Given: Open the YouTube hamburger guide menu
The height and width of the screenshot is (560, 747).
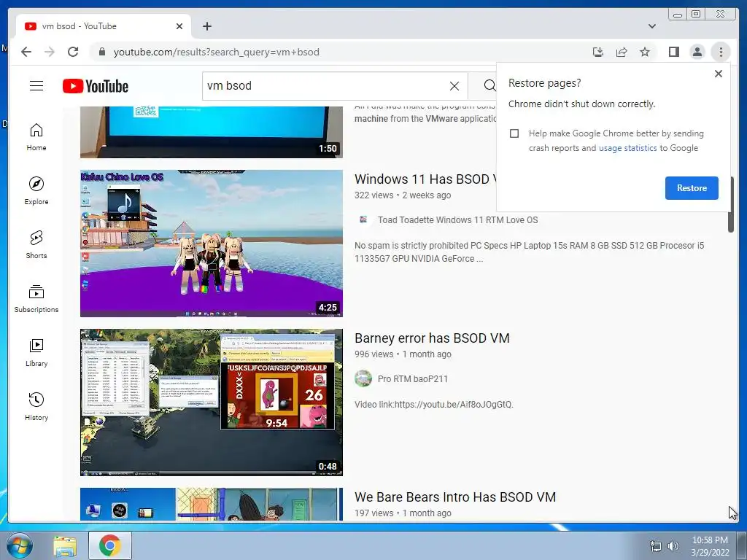Looking at the screenshot, I should [x=36, y=86].
